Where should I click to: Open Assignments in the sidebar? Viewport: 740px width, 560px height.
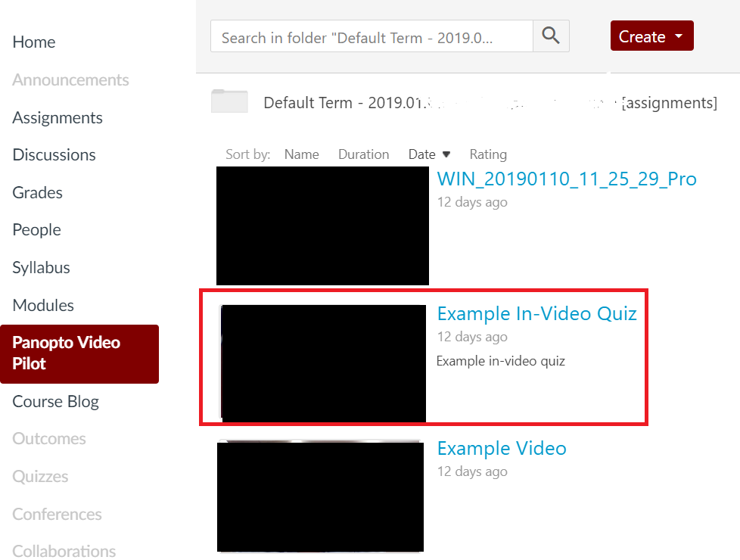(x=58, y=118)
